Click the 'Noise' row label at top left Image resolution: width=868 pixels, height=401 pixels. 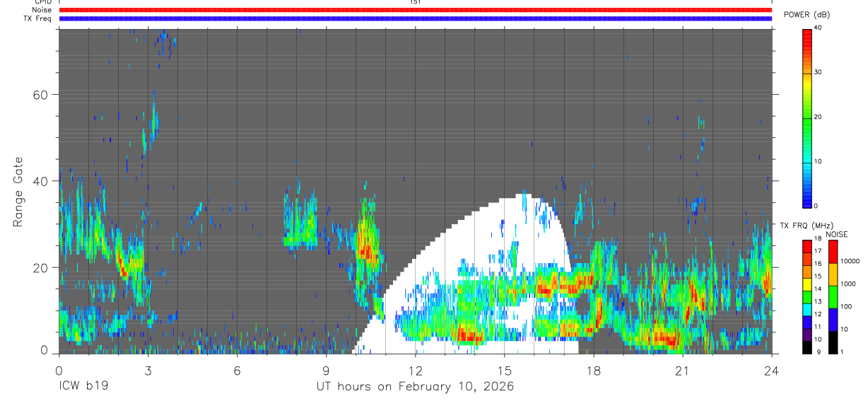coord(42,10)
